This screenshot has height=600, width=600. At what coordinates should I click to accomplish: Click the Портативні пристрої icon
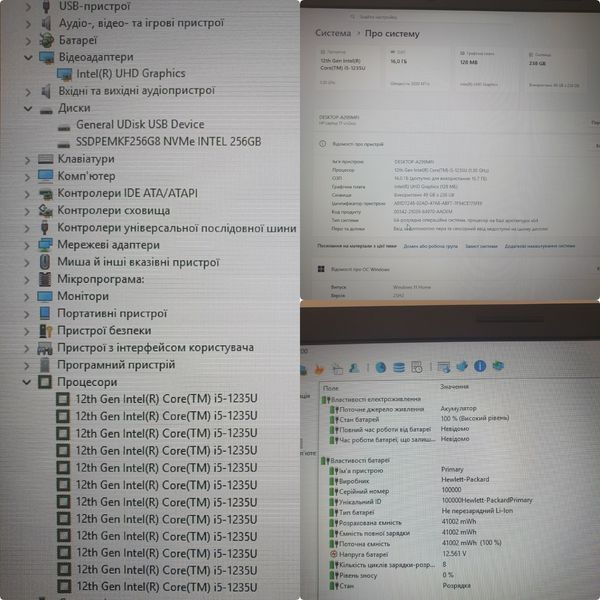(x=45, y=313)
